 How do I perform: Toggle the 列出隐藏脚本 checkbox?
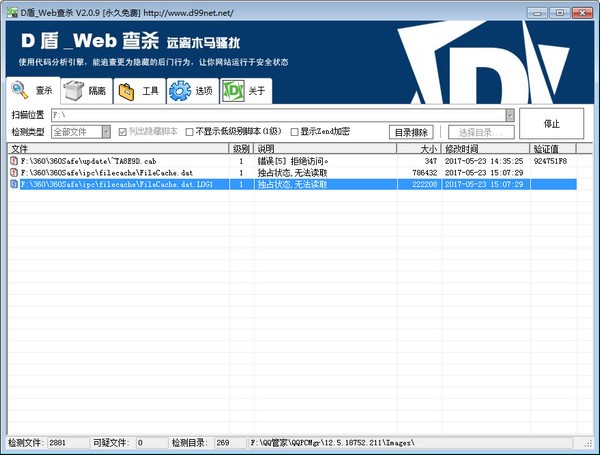pyautogui.click(x=123, y=132)
